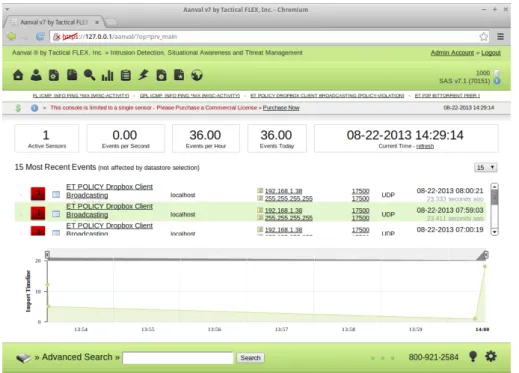Open the Chromium hamburger menu

[500, 37]
